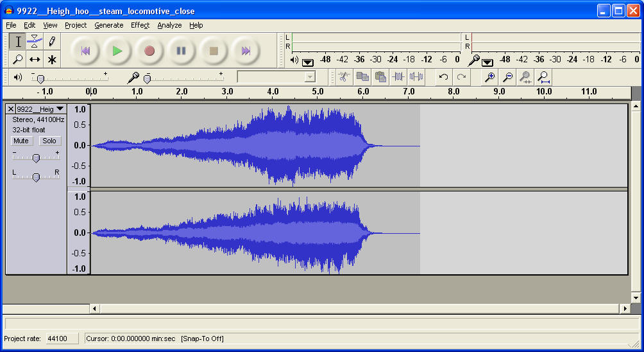The image size is (644, 352).
Task: Expand the output meter dropdown arrow
Action: [308, 62]
